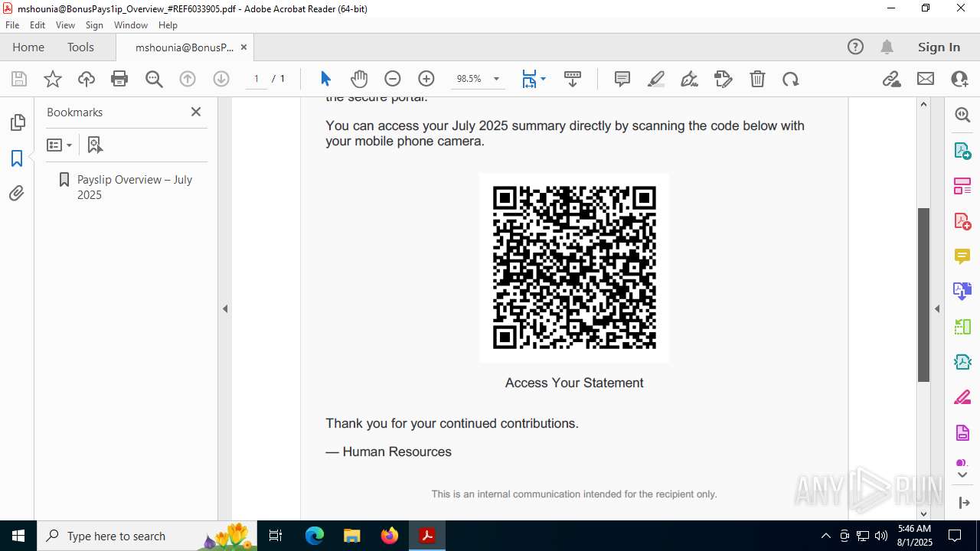Click the document vertical scrollbar thumb
This screenshot has height=551, width=980.
(x=923, y=295)
